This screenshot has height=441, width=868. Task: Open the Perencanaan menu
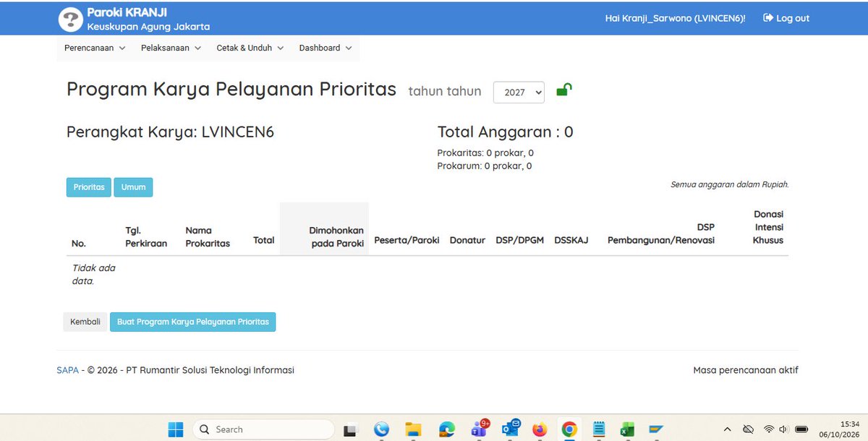coord(95,48)
